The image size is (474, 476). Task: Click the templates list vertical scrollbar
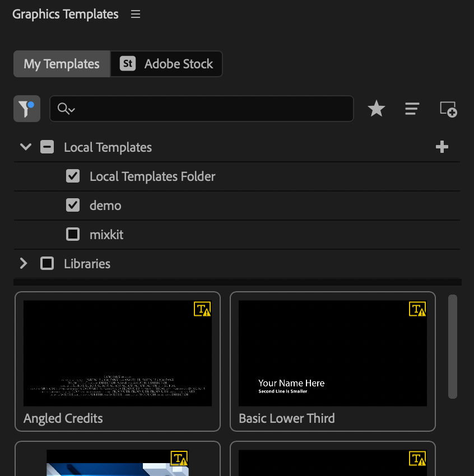click(x=453, y=346)
